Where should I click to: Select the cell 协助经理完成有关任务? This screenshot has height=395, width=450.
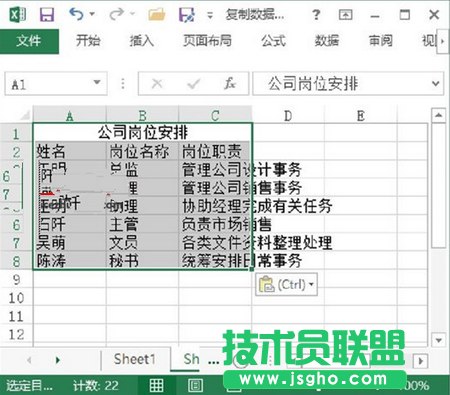click(215, 206)
